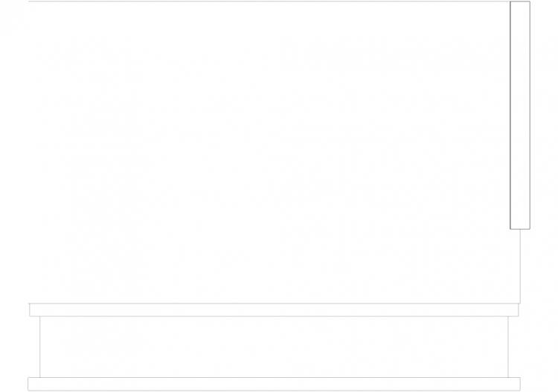558x392 pixels.
Task: Click the left end of the upper bar
Action: tap(30, 310)
